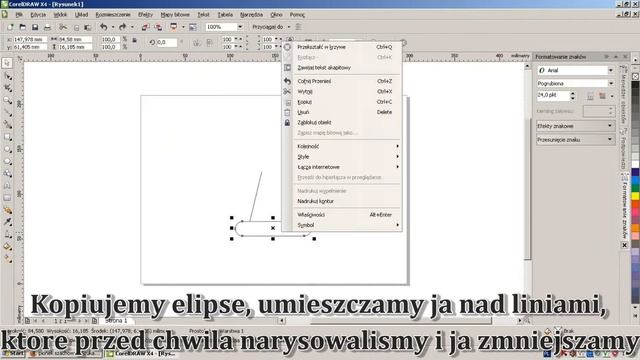Screen dimensions: 640x360
Task: Increase font size with stepper up arrow
Action: (x=572, y=93)
